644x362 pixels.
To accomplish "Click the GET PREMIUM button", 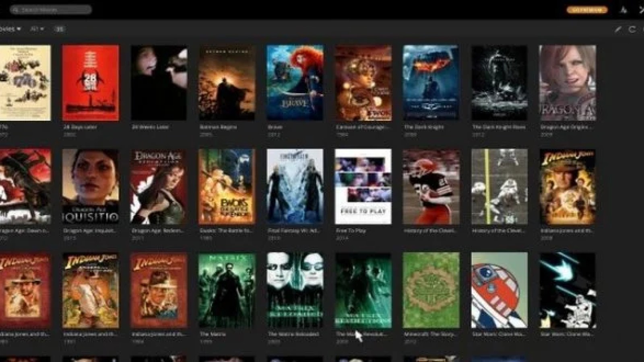I will coord(587,9).
